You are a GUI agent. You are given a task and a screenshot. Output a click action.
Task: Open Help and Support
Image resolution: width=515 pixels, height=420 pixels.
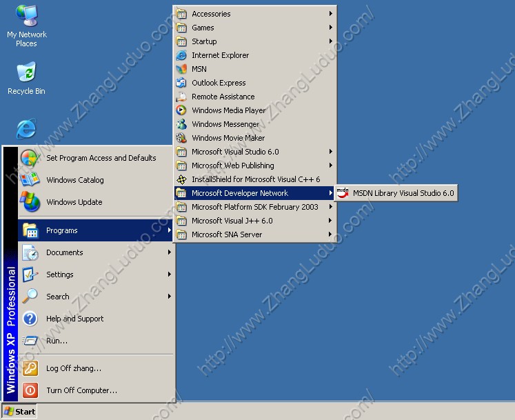click(x=96, y=319)
